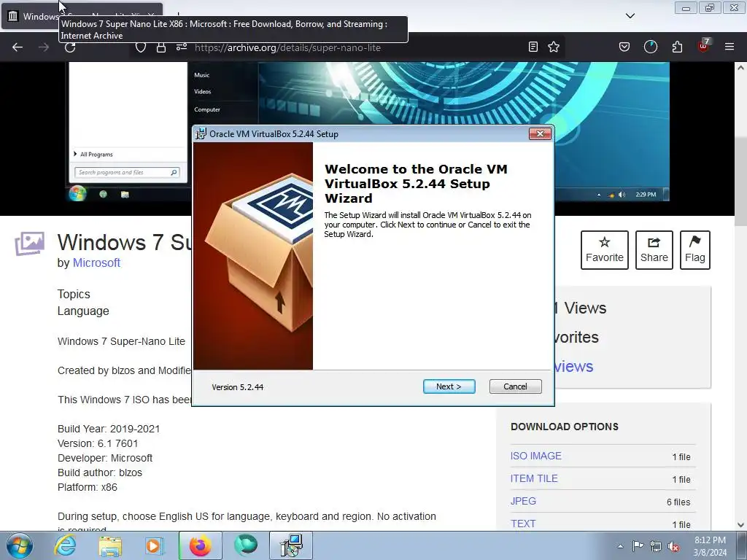The image size is (747, 560).
Task: Click the DOWNLOAD OPTIONS heading
Action: click(x=565, y=427)
